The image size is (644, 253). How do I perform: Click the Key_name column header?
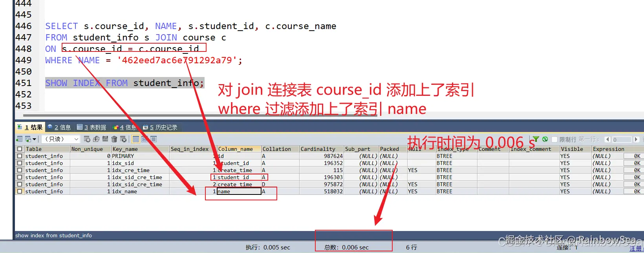click(x=141, y=149)
